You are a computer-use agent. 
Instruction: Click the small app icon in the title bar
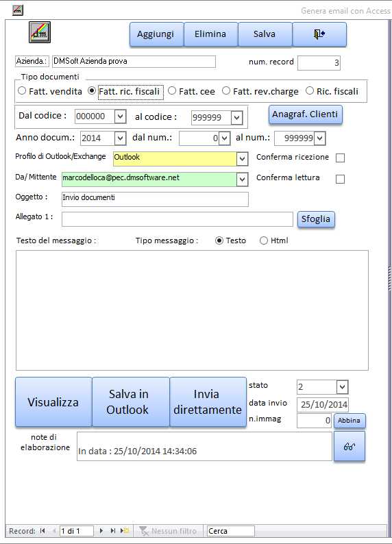click(x=18, y=10)
